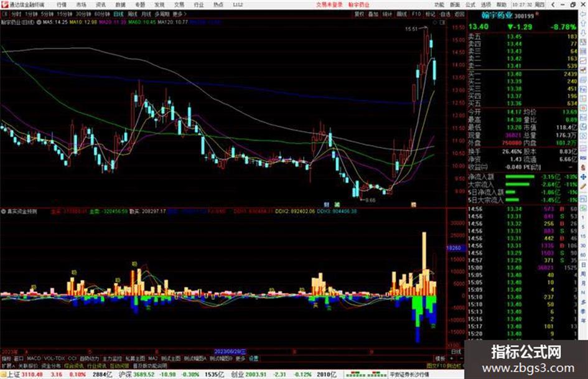The height and width of the screenshot is (379, 588).
Task: Open the 市场 menu
Action: pyautogui.click(x=81, y=5)
